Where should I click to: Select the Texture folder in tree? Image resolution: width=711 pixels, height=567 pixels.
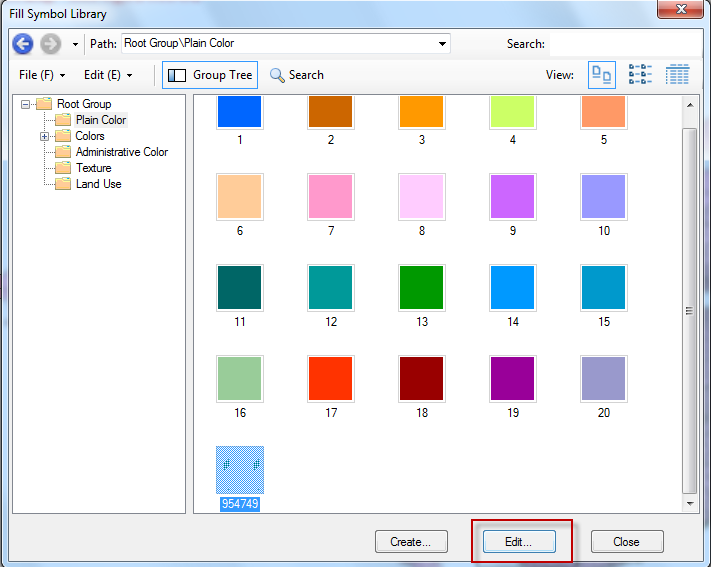click(x=93, y=168)
